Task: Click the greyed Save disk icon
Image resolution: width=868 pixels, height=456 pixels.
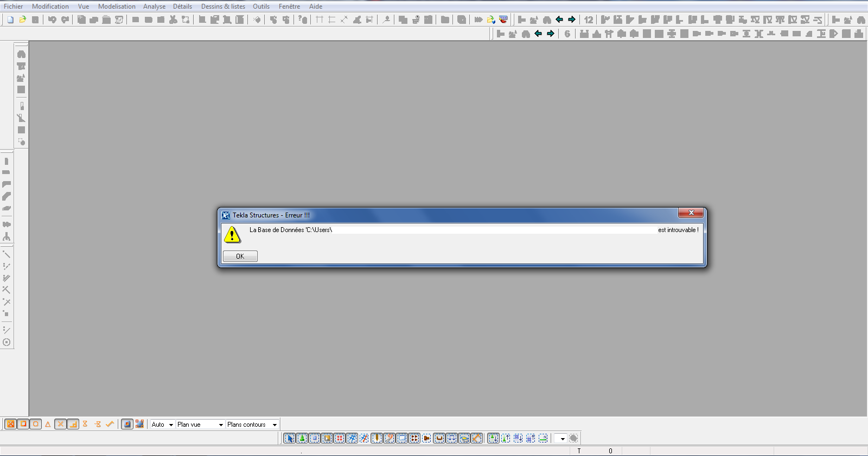Action: coord(35,20)
